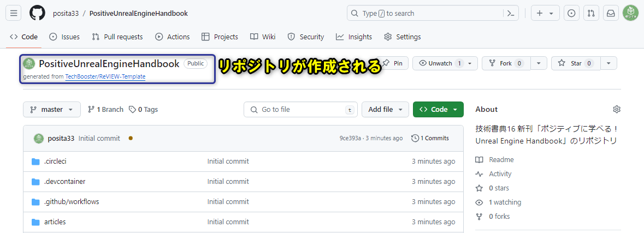This screenshot has height=233, width=644.
Task: Click Initial commit in the .circleci row
Action: click(x=228, y=161)
